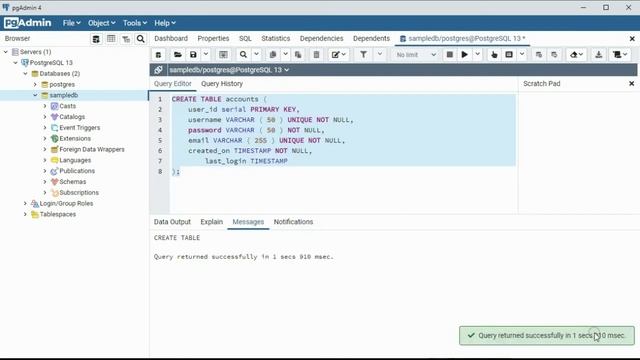Open explain options dropdown arrow
This screenshot has width=640, height=360.
(x=522, y=55)
